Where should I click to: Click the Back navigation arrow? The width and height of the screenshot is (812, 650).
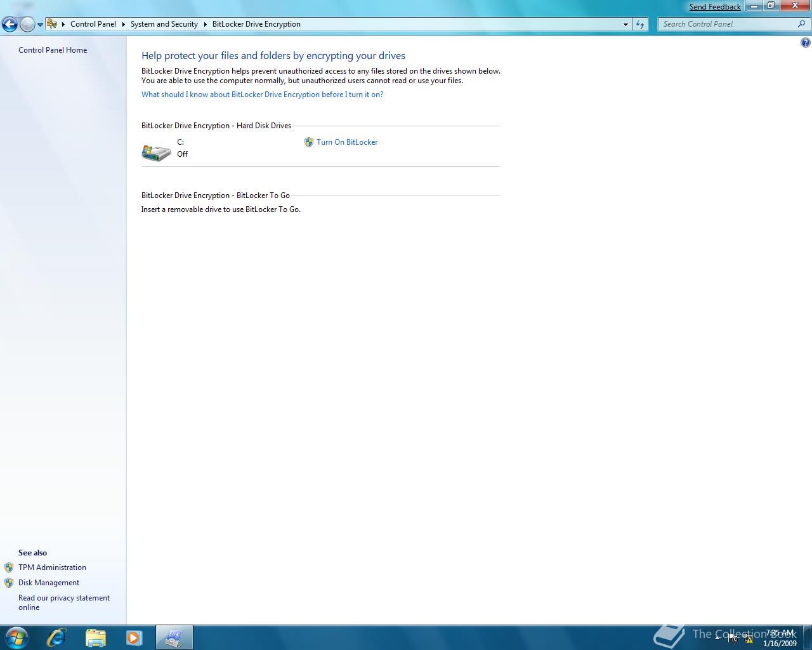pos(10,24)
